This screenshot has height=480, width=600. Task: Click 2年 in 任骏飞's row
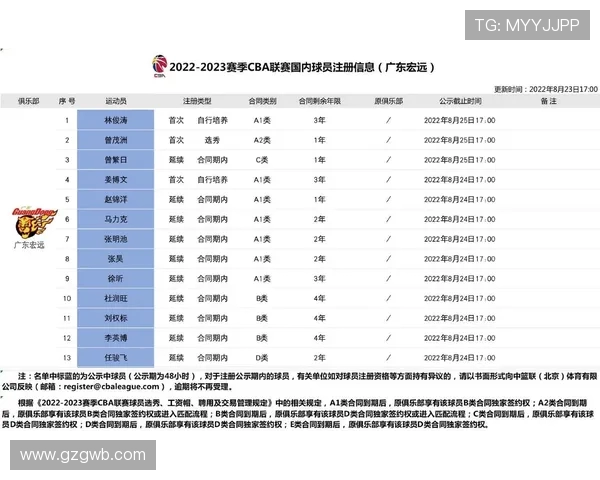320,358
